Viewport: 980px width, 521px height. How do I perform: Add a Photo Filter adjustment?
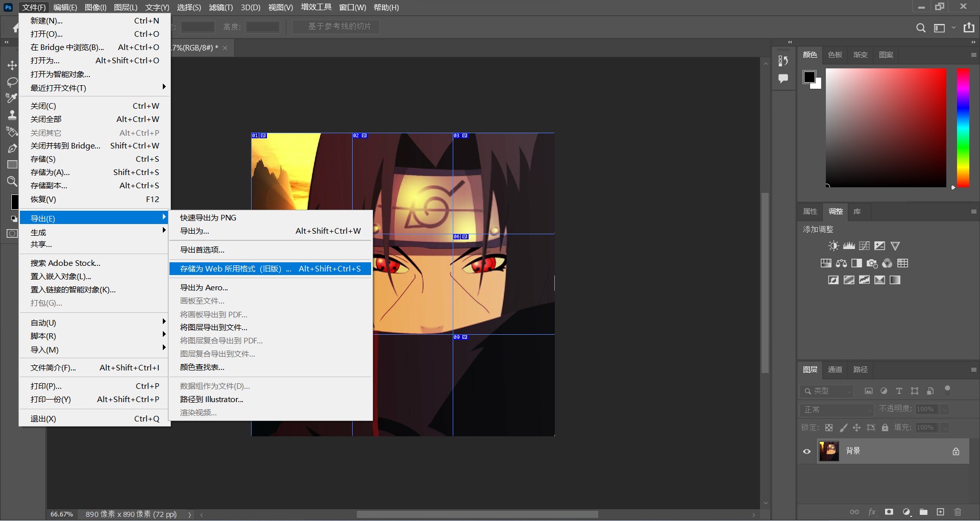coord(872,263)
